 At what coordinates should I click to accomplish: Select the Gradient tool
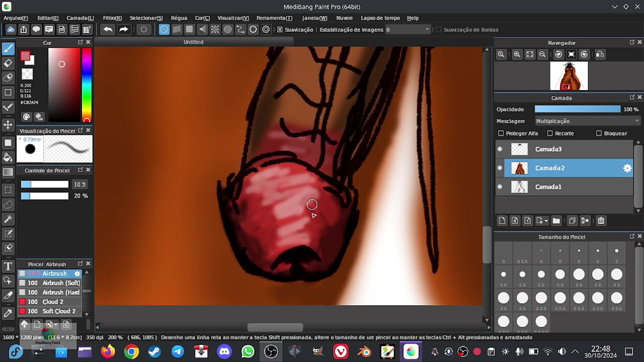point(8,172)
